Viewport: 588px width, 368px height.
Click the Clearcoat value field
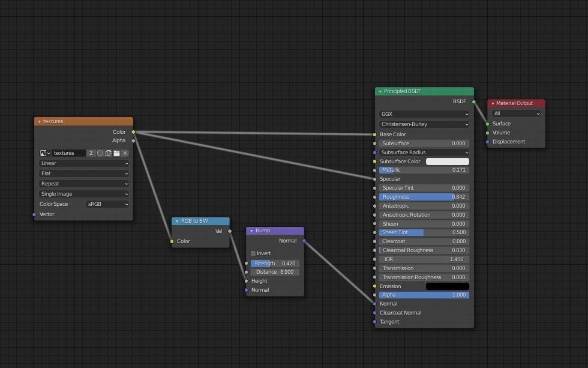click(x=424, y=241)
